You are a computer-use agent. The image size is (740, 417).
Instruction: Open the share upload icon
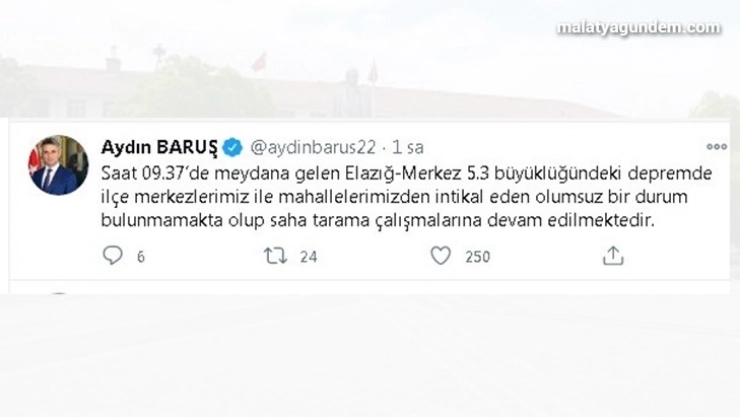(613, 256)
